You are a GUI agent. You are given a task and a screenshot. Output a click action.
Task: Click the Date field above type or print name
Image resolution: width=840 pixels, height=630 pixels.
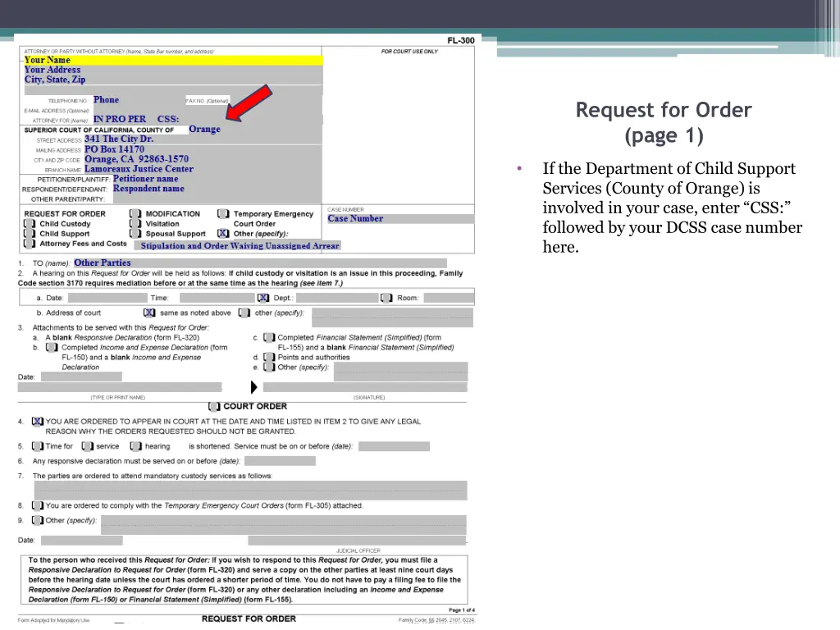[81, 377]
